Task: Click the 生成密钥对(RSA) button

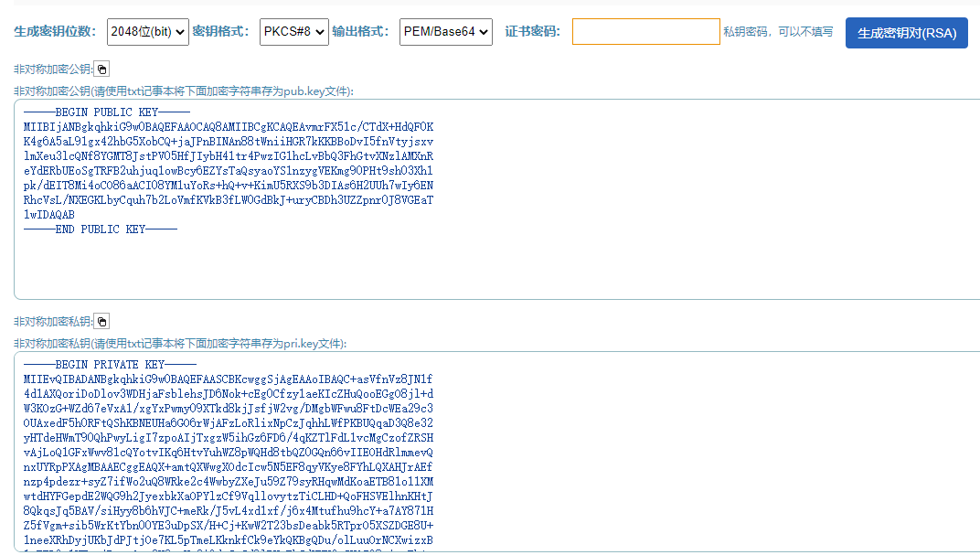Action: (906, 33)
